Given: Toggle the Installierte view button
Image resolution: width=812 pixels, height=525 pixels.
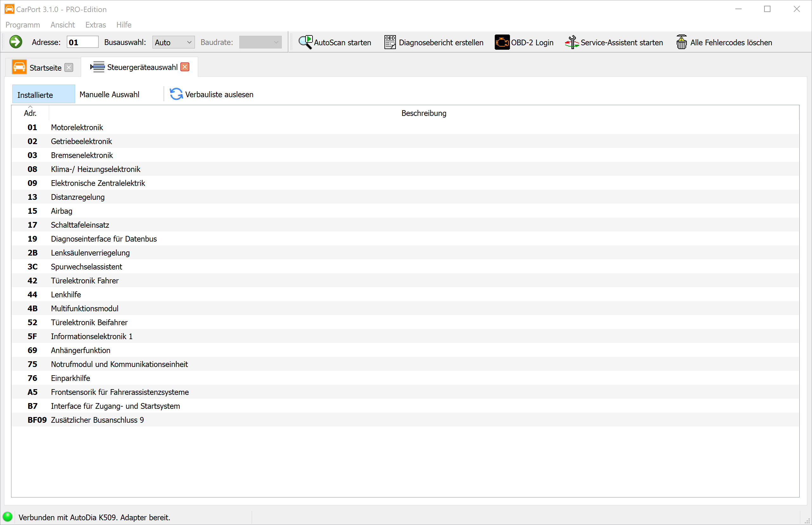Looking at the screenshot, I should pyautogui.click(x=43, y=94).
